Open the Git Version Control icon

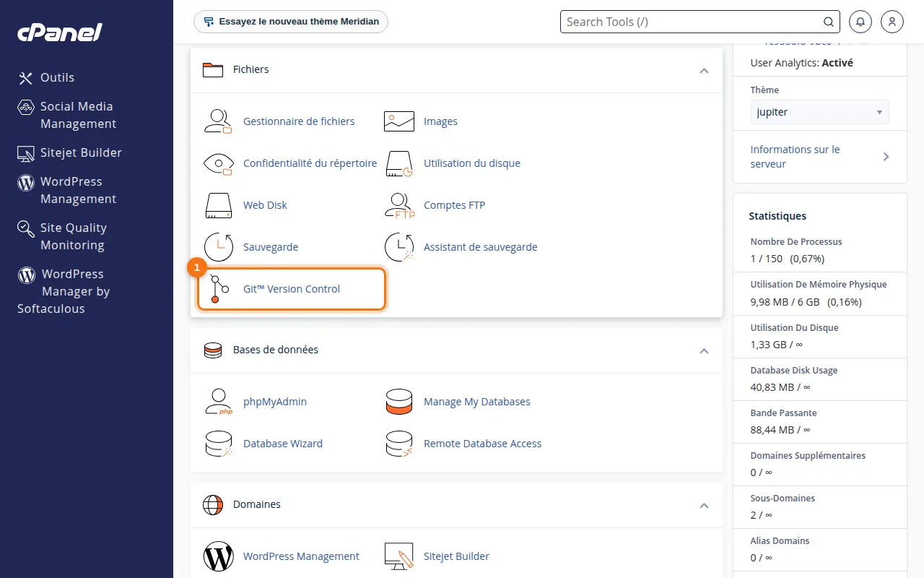click(218, 289)
